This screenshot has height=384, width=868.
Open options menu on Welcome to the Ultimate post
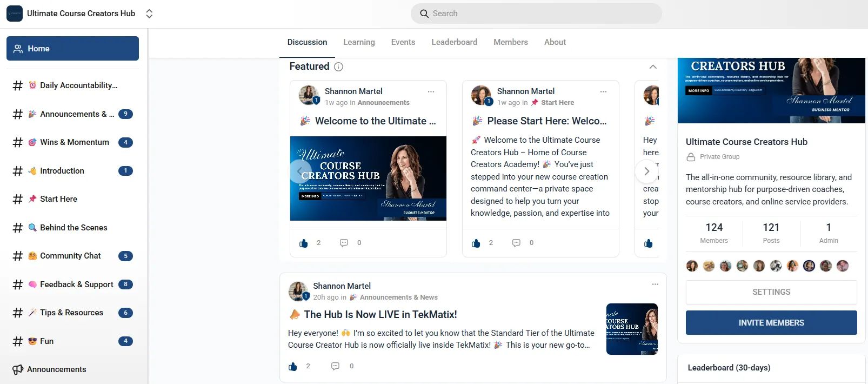431,91
